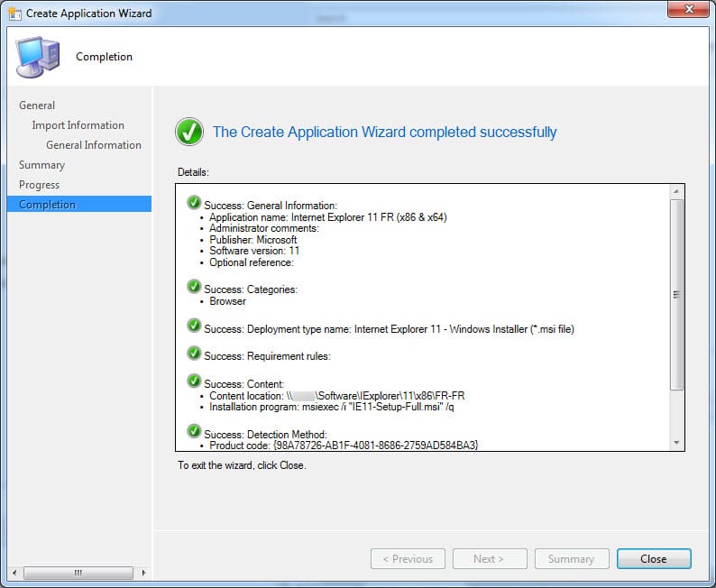
Task: Select General Information step in sidebar
Action: 94,144
